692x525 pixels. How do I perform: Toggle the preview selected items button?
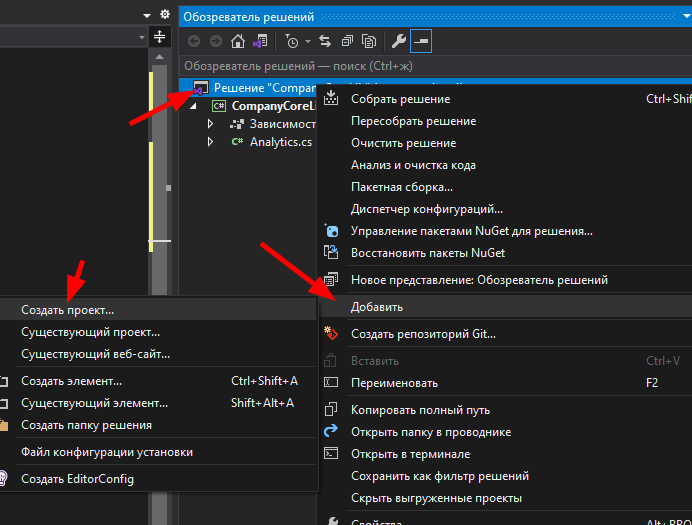423,41
